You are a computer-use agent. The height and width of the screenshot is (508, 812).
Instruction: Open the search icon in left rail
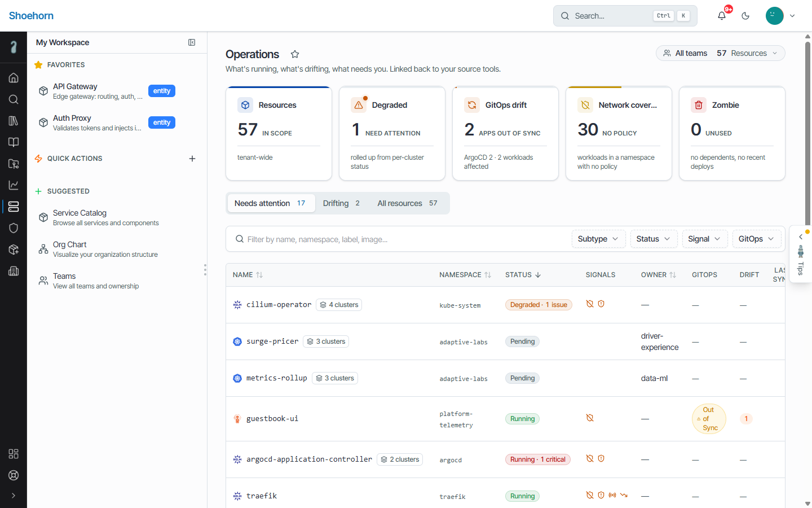pos(14,99)
